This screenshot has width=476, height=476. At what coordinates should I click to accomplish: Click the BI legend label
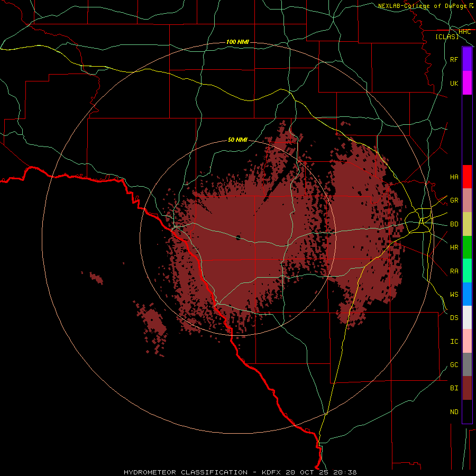(x=454, y=388)
